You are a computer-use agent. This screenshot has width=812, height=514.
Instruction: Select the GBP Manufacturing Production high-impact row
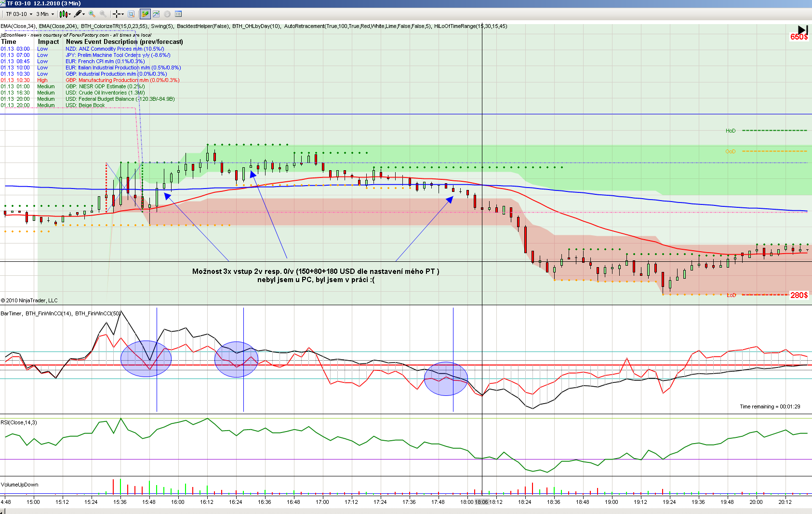click(x=90, y=80)
